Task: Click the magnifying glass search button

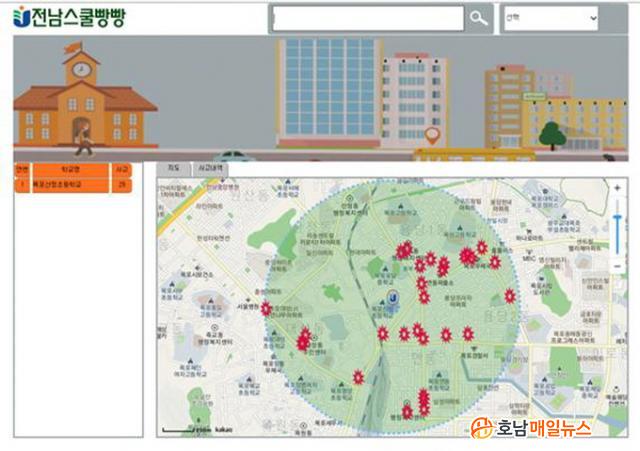Action: 480,18
